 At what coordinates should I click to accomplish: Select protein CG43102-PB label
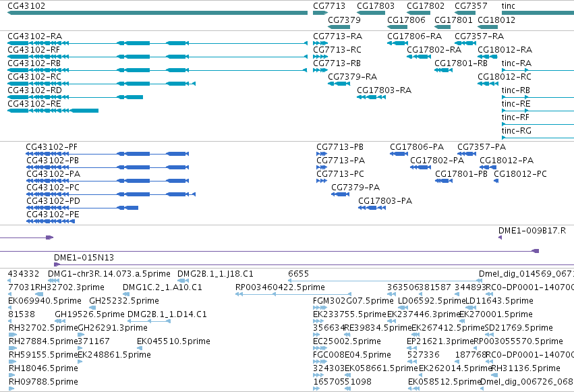[x=53, y=161]
